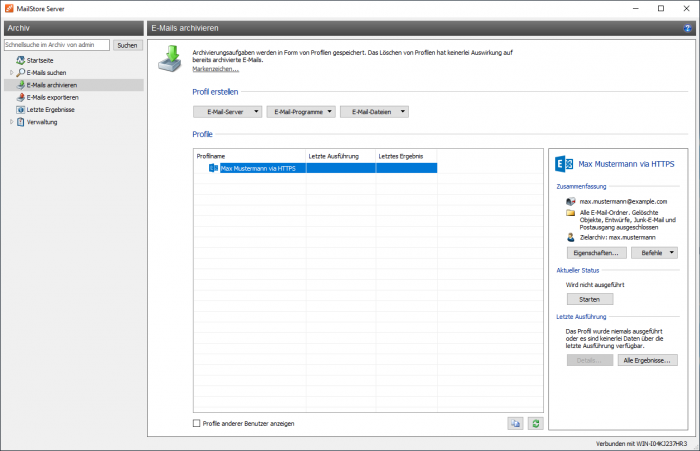Click the MailStore Server title bar icon
Image resolution: width=700 pixels, height=451 pixels.
click(9, 8)
